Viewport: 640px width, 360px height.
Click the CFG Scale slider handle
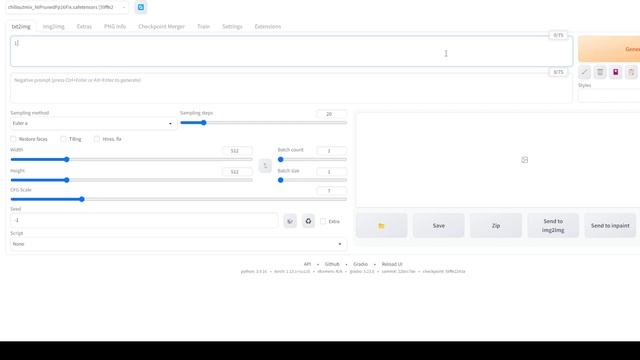(82, 199)
